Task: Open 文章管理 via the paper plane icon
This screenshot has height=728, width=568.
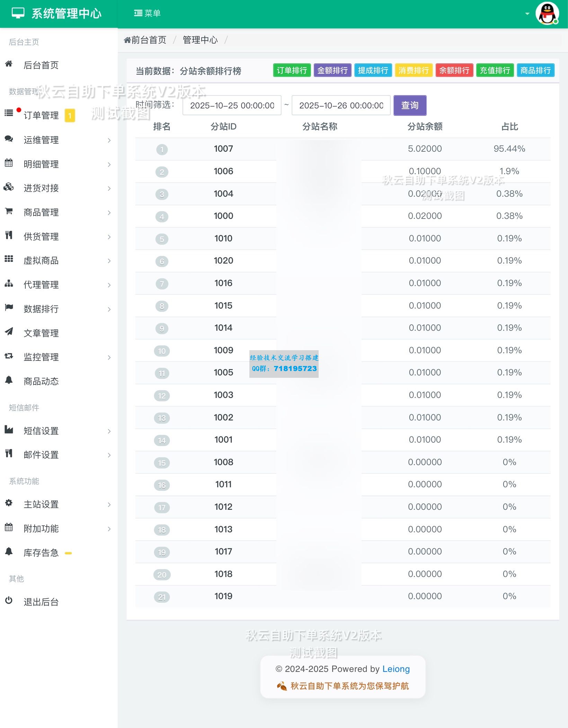Action: pos(9,333)
